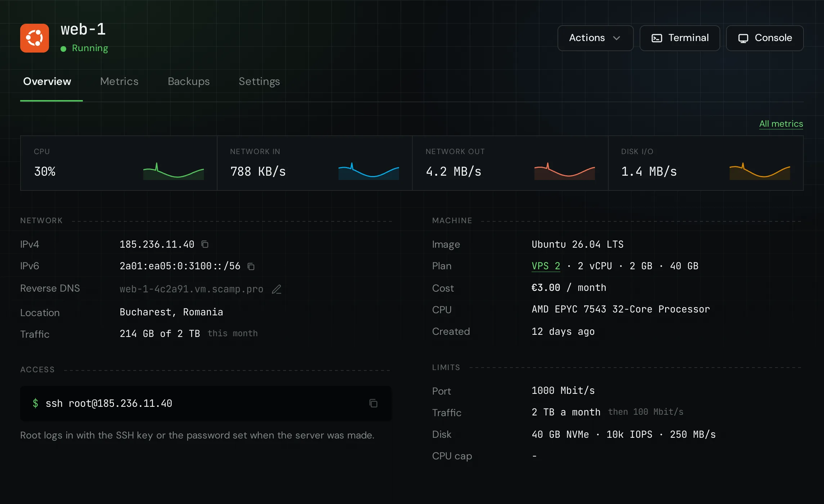This screenshot has width=824, height=504.
Task: Click the Network In sparkline chart
Action: tap(369, 171)
